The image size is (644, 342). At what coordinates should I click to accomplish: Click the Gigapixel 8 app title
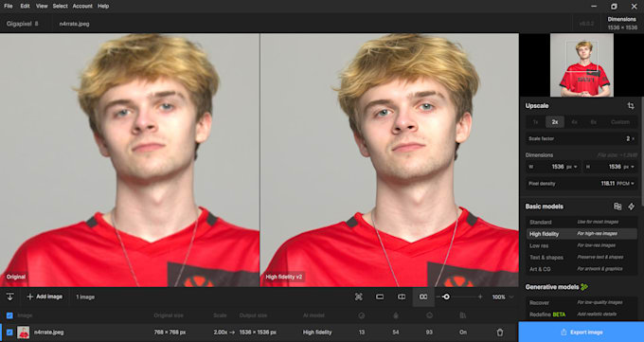click(x=22, y=24)
